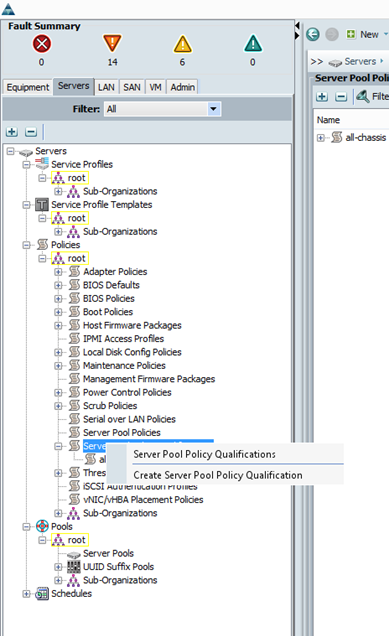Image resolution: width=389 pixels, height=636 pixels.
Task: Expand the UUID Suffix Pools node
Action: pyautogui.click(x=58, y=567)
